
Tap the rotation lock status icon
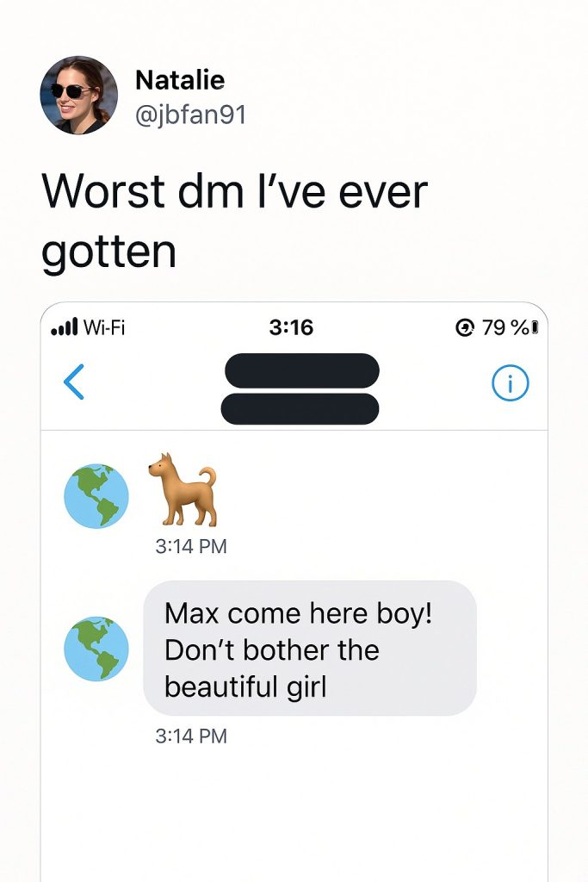465,327
